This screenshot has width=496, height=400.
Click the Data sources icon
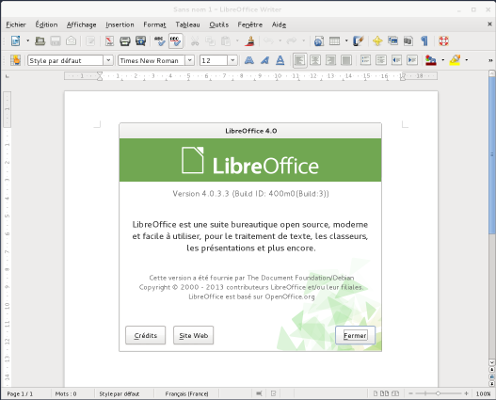tap(408, 41)
